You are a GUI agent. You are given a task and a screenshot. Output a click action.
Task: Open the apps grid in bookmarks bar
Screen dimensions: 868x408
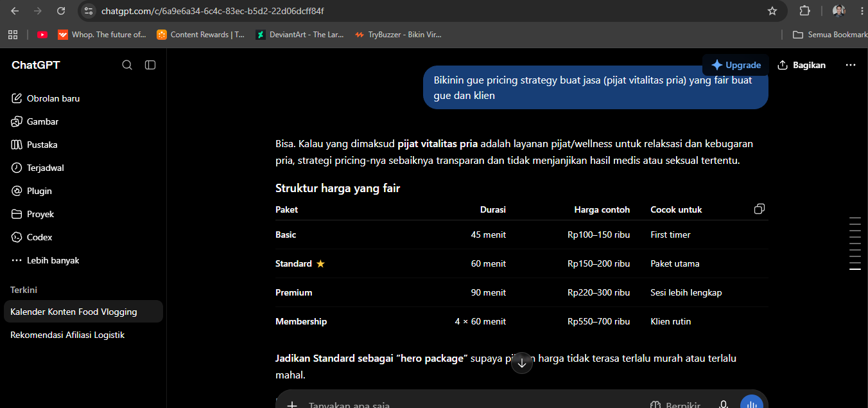(x=13, y=35)
